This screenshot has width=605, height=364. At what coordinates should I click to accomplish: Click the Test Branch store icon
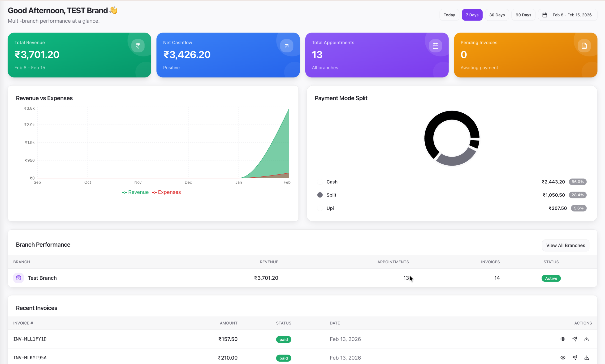[18, 278]
